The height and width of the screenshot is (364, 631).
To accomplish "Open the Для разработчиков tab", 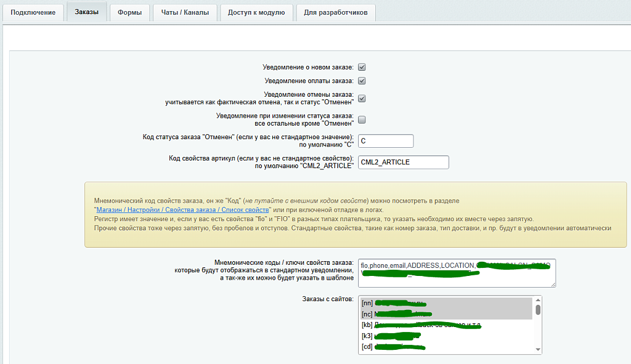I will click(x=336, y=12).
